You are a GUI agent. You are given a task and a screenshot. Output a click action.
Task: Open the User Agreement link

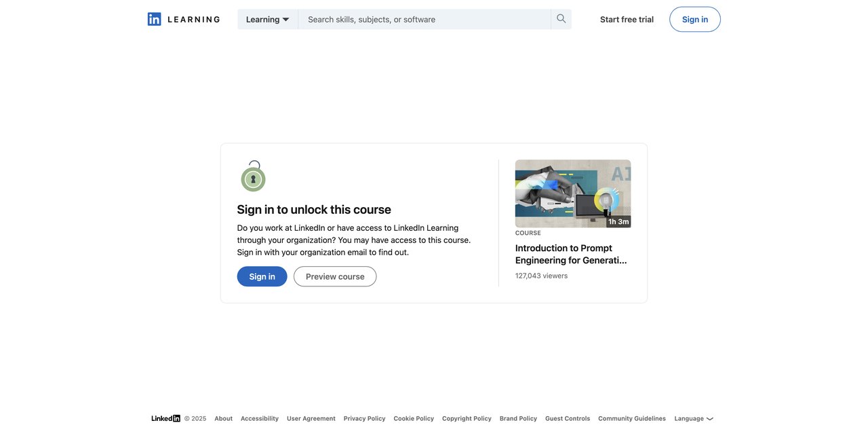[x=311, y=419]
